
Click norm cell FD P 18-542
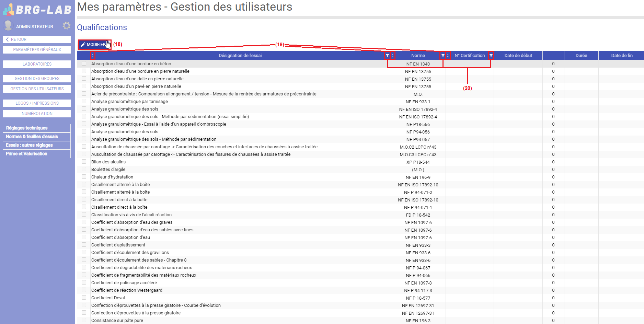tap(418, 215)
